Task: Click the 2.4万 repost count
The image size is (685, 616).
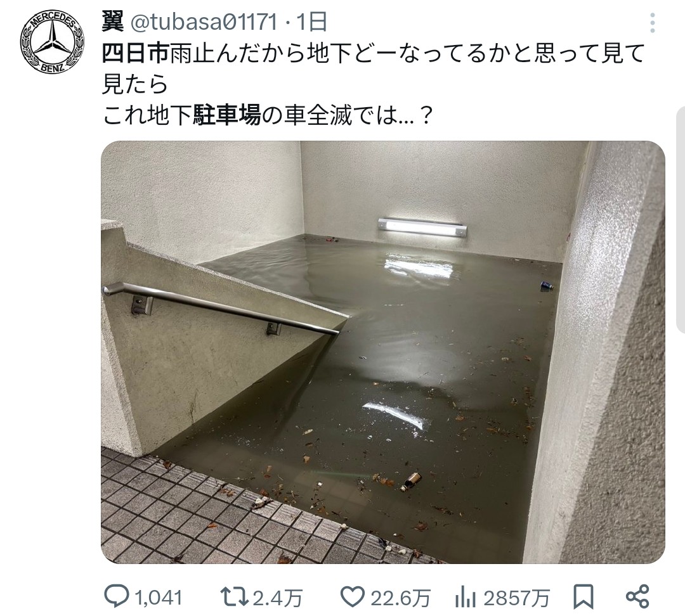Action: [277, 597]
